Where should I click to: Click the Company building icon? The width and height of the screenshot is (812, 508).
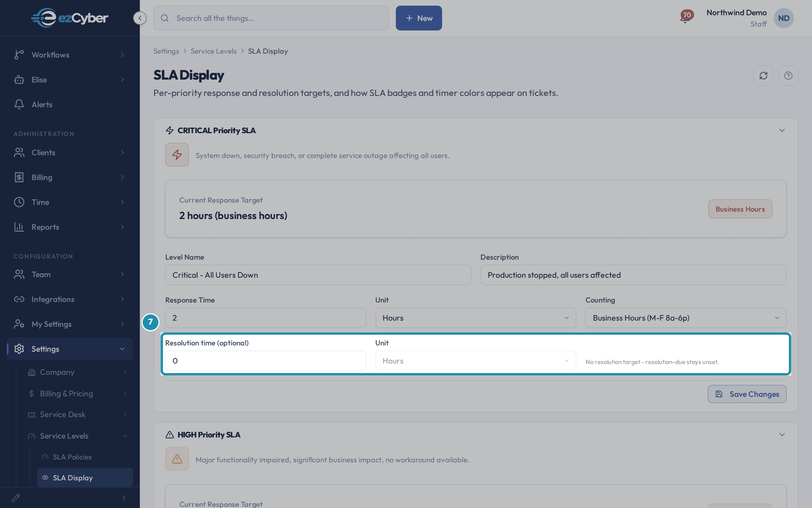tap(32, 372)
